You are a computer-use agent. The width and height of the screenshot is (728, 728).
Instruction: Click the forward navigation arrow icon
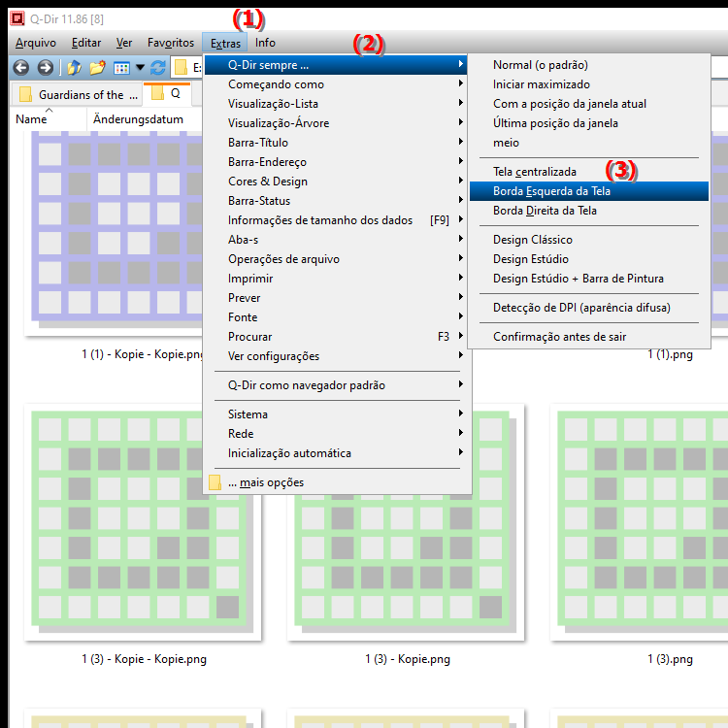pyautogui.click(x=45, y=68)
